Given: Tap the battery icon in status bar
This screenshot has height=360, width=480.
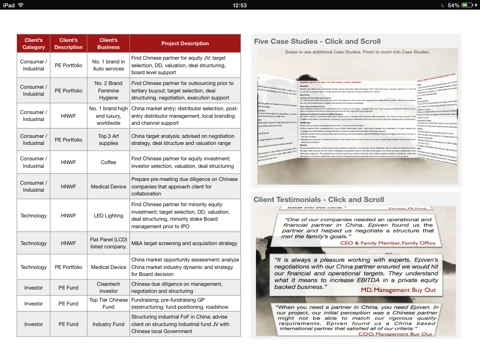Looking at the screenshot, I should tap(467, 5).
